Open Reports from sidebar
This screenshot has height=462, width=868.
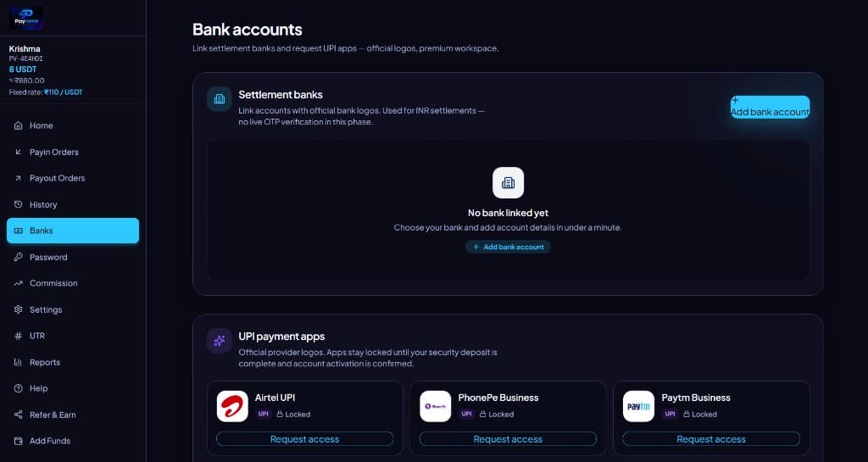73,363
